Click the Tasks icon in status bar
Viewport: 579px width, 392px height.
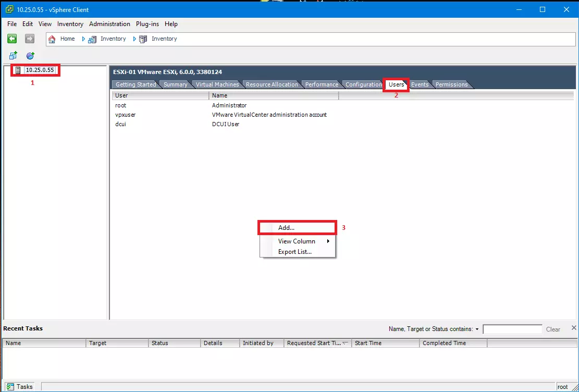pos(10,387)
